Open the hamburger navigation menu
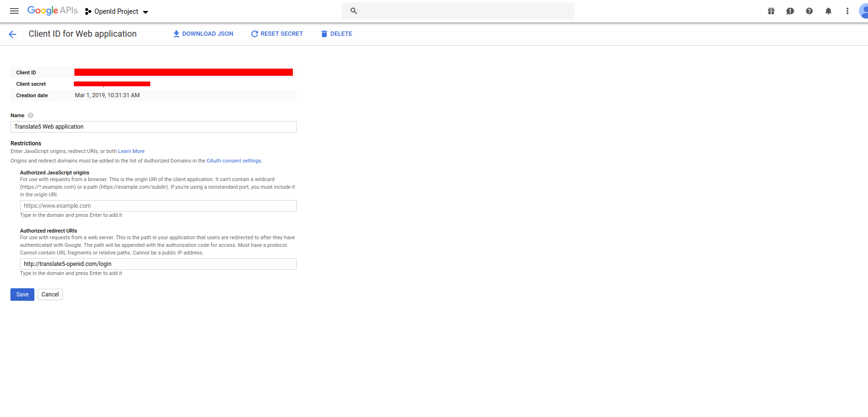 14,11
